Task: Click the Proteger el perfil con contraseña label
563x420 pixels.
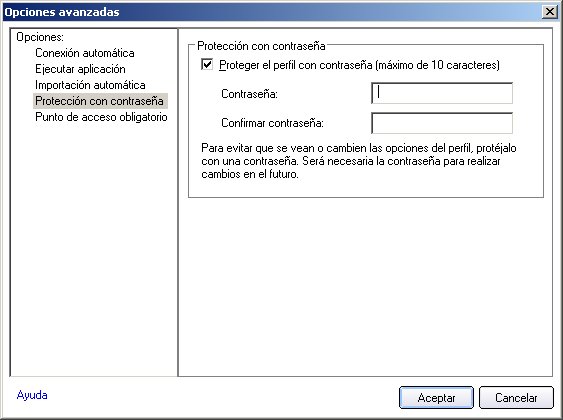Action: coord(359,65)
